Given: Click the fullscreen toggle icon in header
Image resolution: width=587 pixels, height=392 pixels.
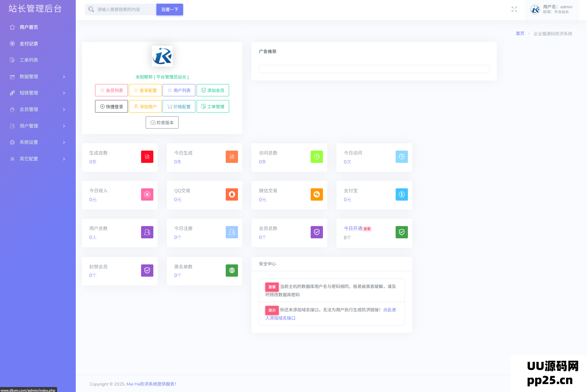Looking at the screenshot, I should (x=514, y=10).
